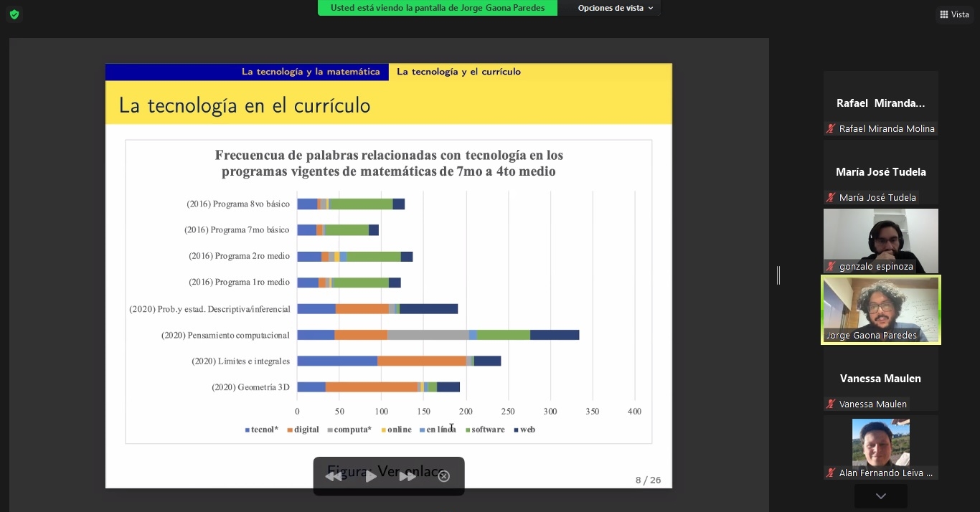The image size is (980, 512).
Task: Open the Vista layout grid icon
Action: point(944,14)
